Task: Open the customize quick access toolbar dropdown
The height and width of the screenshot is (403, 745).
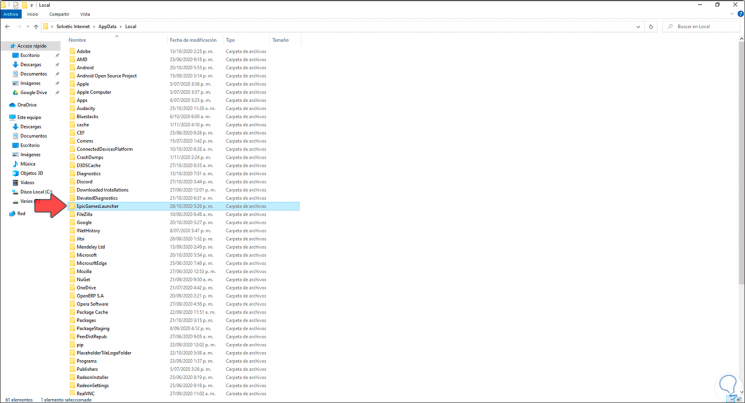Action: point(32,5)
